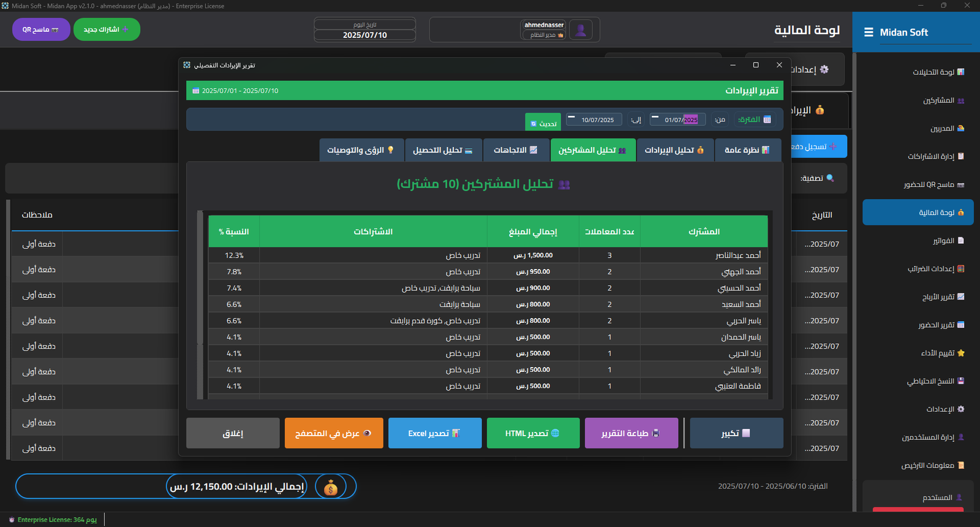Click the إعدادات button behind the dialog

tap(817, 70)
